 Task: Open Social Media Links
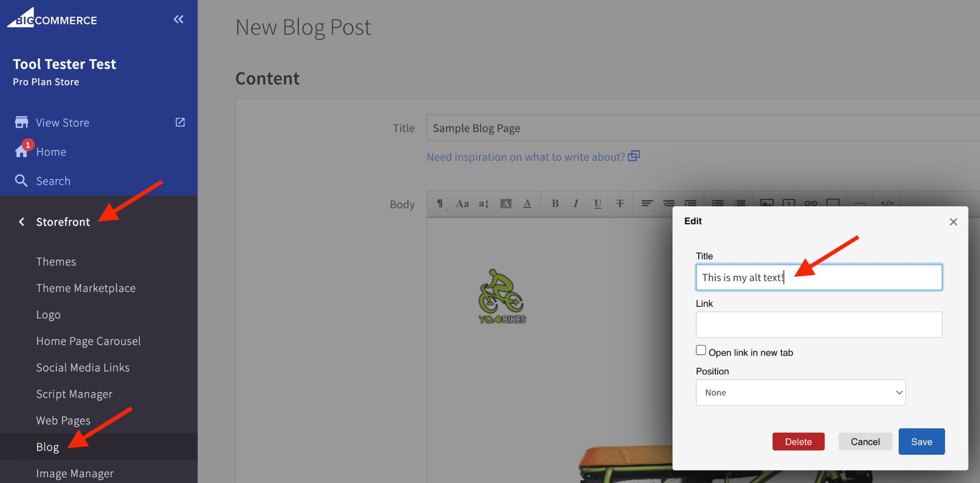tap(83, 368)
